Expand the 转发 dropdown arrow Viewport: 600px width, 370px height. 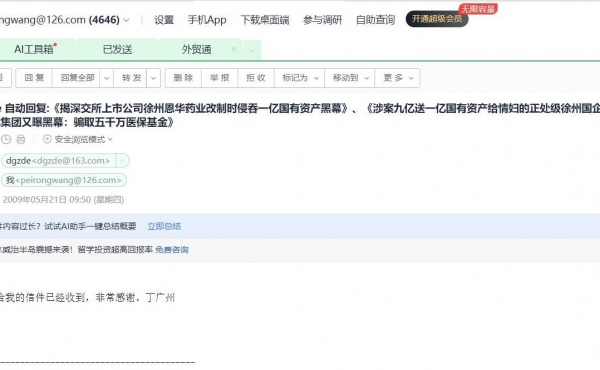(153, 78)
